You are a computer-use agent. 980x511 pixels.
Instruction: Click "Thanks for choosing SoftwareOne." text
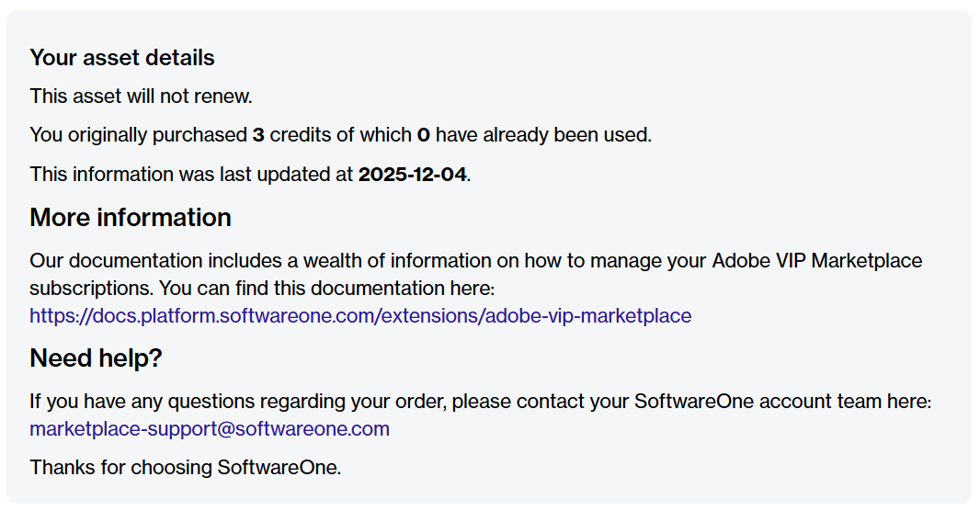pos(186,467)
